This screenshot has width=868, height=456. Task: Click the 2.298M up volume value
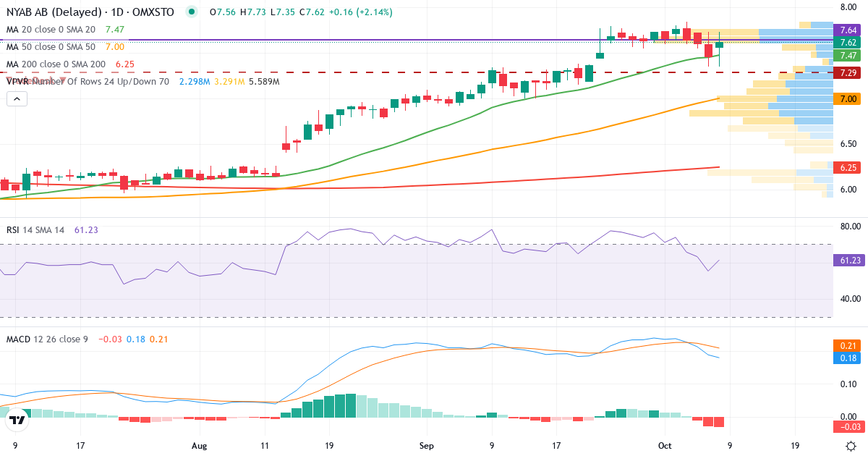coord(195,82)
